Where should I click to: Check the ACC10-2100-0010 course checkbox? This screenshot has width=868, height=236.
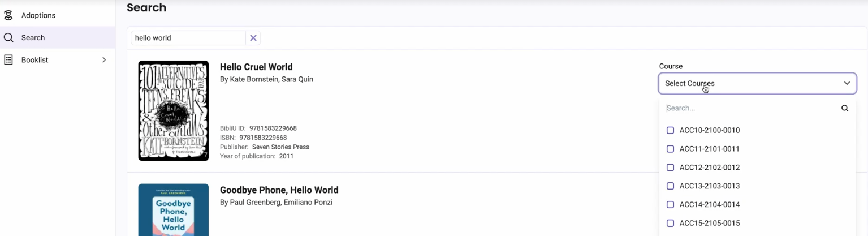pos(671,130)
